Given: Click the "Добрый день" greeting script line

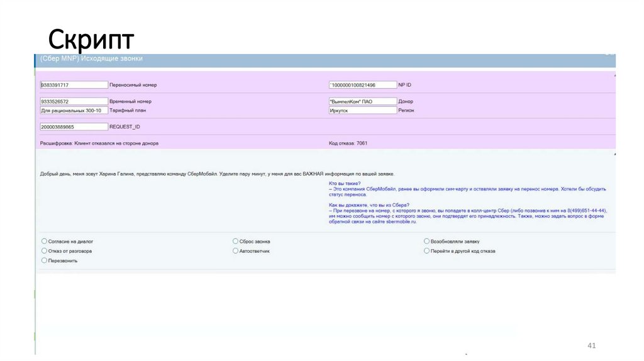Looking at the screenshot, I should pyautogui.click(x=217, y=174).
